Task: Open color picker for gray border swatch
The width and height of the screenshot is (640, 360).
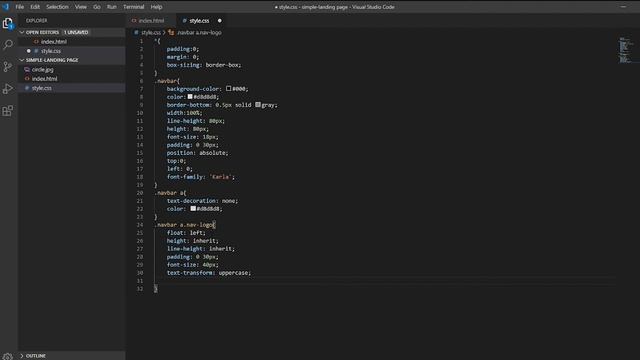Action: (x=258, y=105)
